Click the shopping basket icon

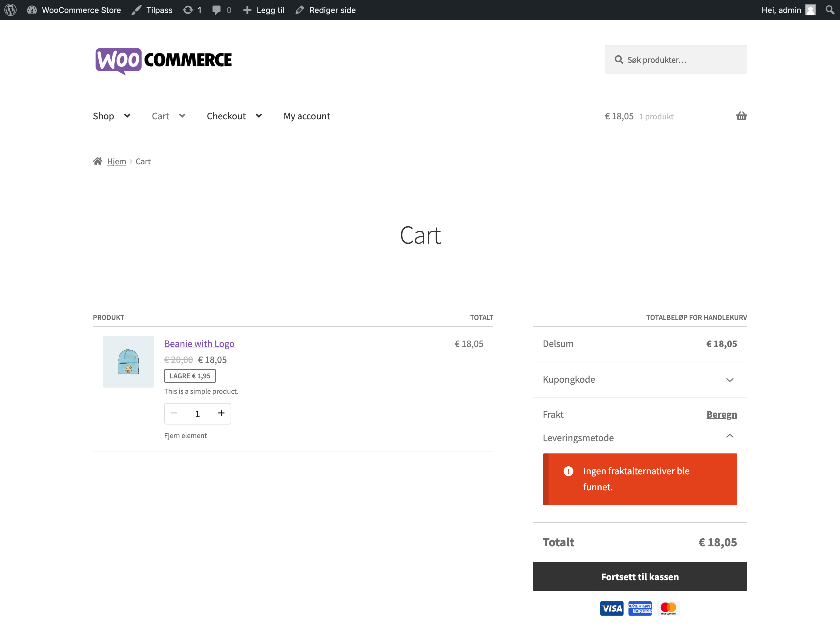[x=741, y=116]
